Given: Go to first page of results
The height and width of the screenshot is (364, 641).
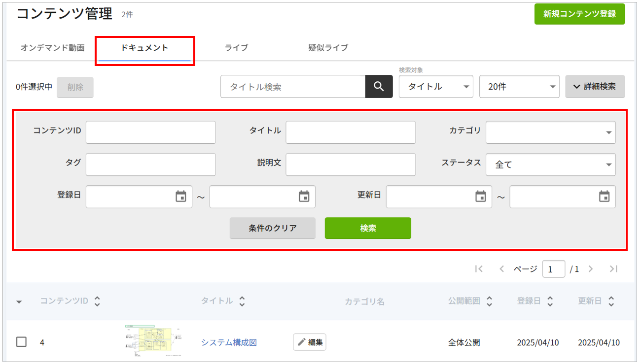Looking at the screenshot, I should (478, 269).
